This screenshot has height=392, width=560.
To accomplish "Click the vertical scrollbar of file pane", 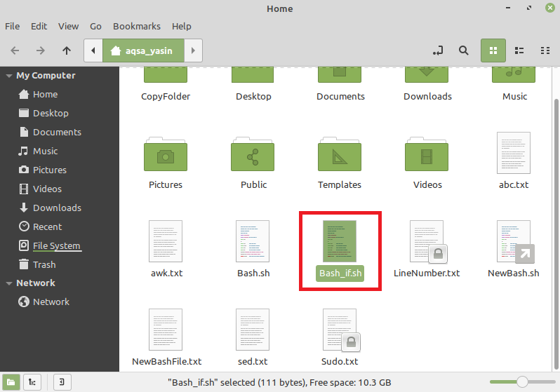I will point(556,234).
